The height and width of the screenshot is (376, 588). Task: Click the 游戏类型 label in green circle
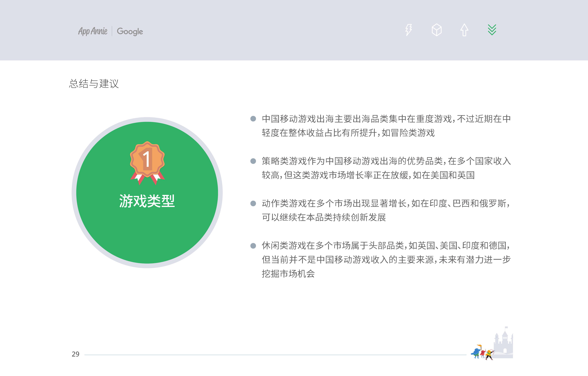[147, 201]
